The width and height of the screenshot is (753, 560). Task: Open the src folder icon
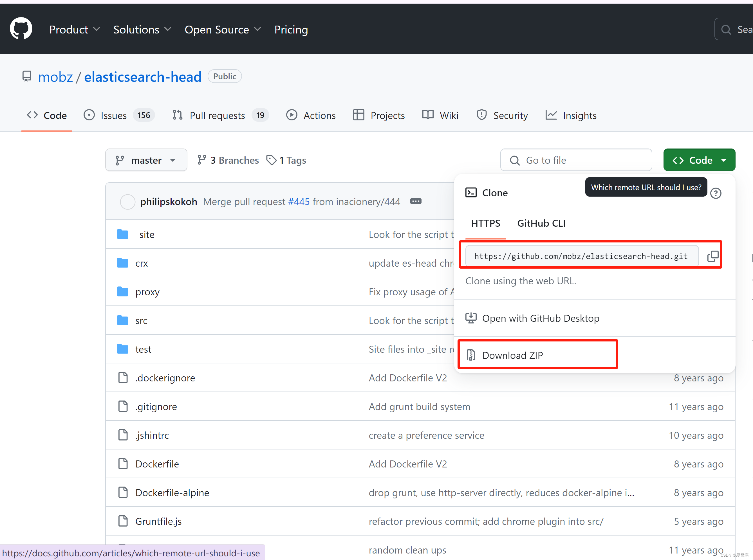pos(123,320)
